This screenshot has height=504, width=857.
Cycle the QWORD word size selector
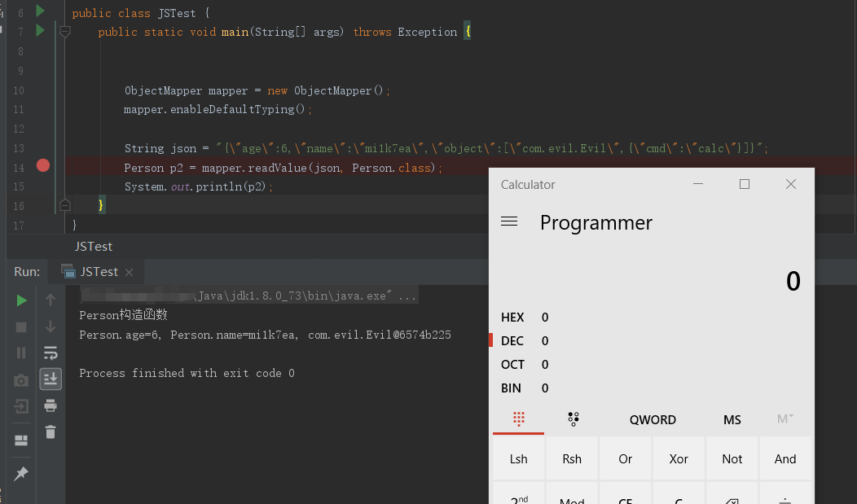pos(653,420)
